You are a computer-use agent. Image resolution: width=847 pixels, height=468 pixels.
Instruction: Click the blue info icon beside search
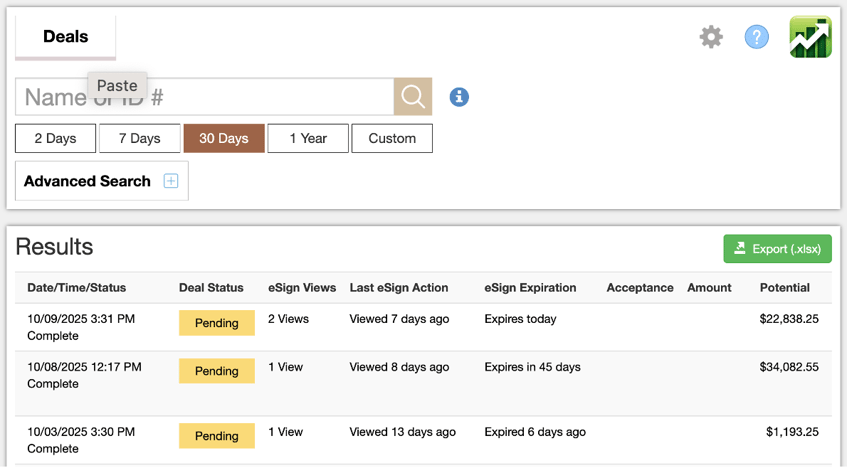pos(459,97)
